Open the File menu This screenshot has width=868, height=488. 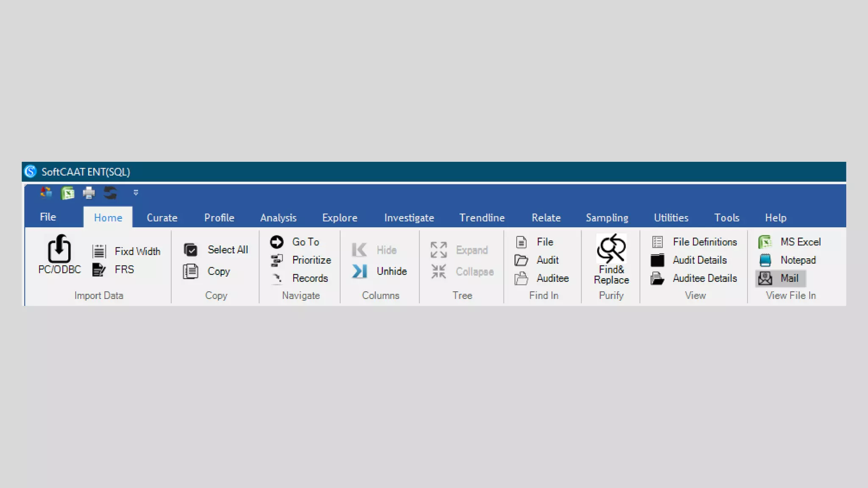48,217
